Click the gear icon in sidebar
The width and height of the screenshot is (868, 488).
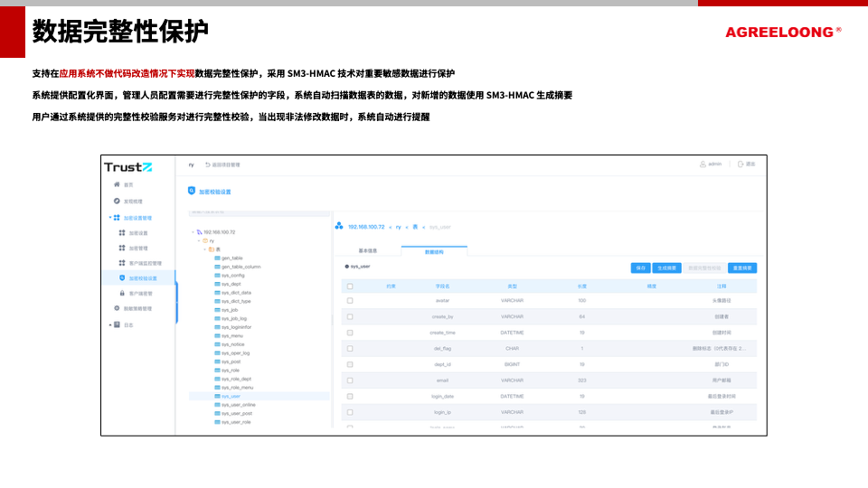point(117,308)
